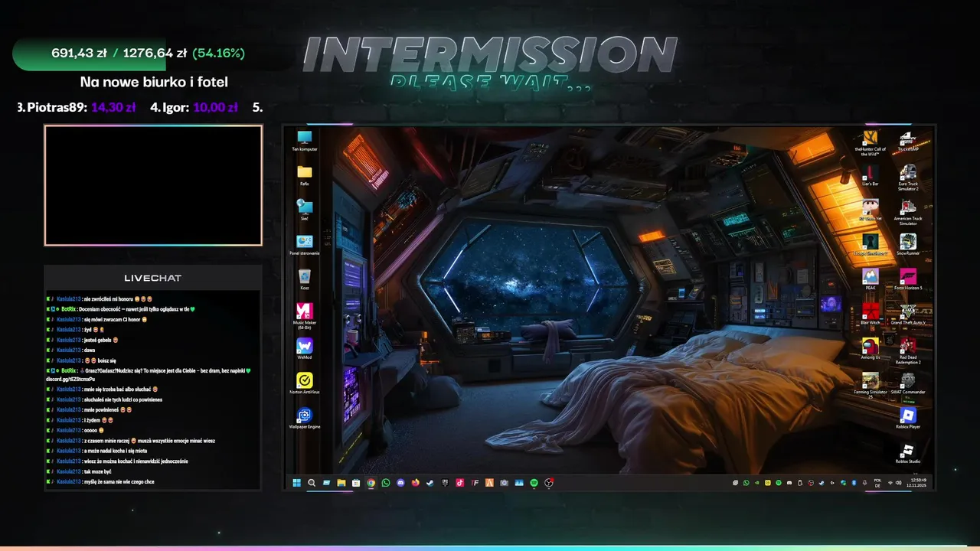The width and height of the screenshot is (980, 551).
Task: Launch Roblox Studio desktop shortcut
Action: click(x=908, y=453)
